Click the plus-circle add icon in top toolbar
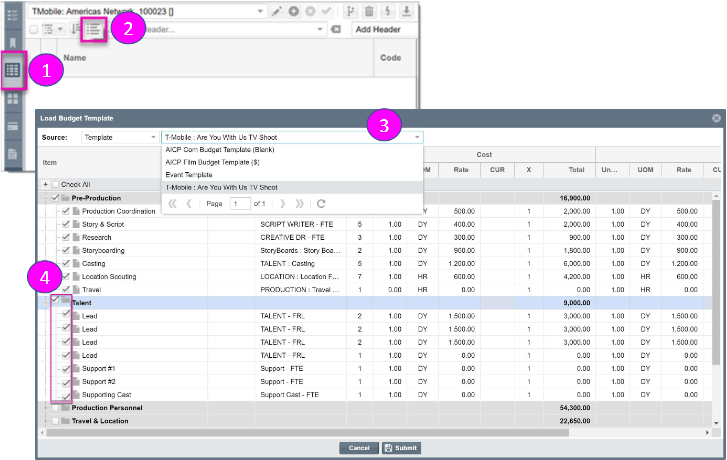The height and width of the screenshot is (460, 727). point(293,11)
